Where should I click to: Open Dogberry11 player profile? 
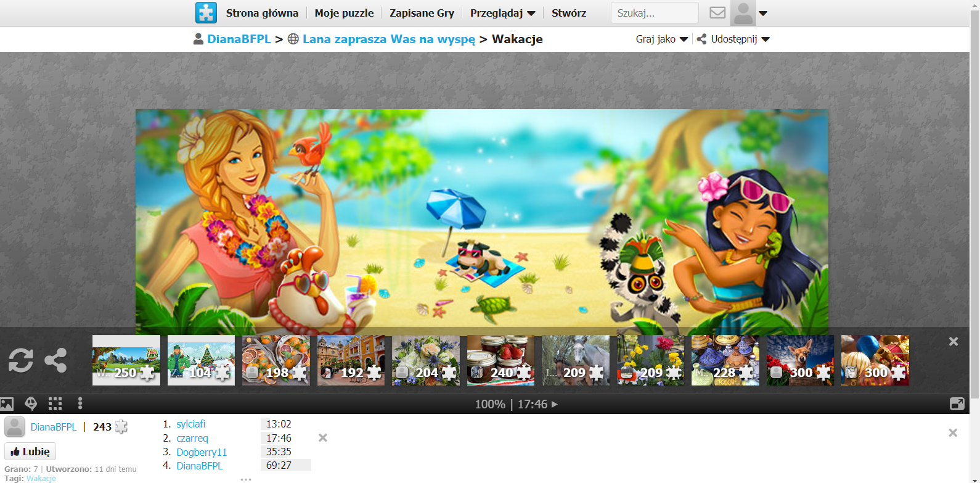202,452
